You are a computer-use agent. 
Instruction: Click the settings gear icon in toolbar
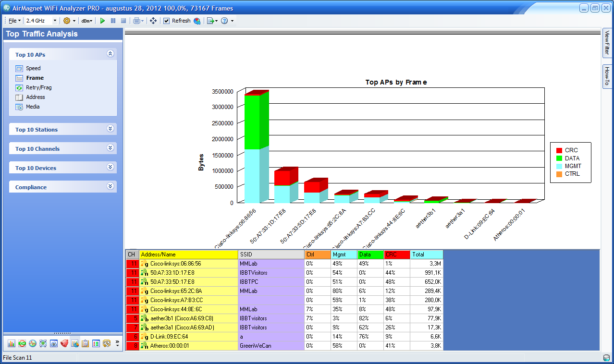[67, 21]
